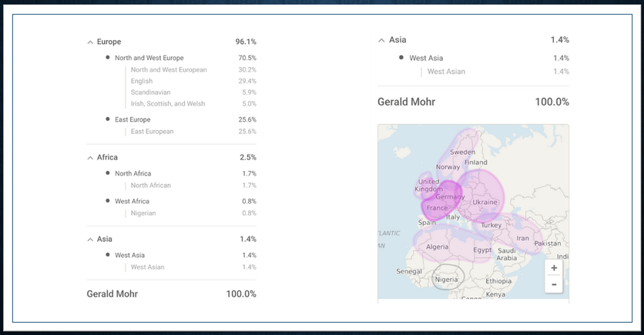Click the East Europe 25.6% value

pyautogui.click(x=247, y=119)
